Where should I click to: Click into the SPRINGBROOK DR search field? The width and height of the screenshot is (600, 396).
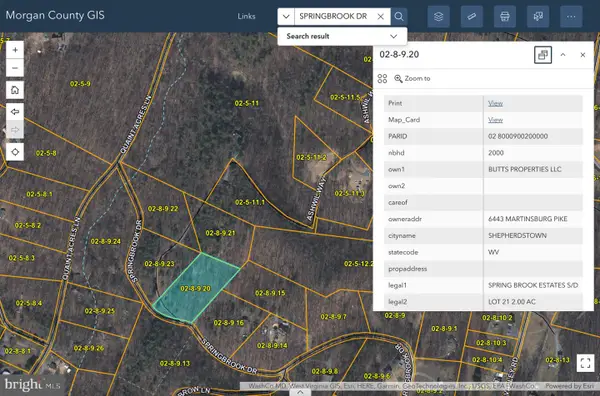[333, 16]
